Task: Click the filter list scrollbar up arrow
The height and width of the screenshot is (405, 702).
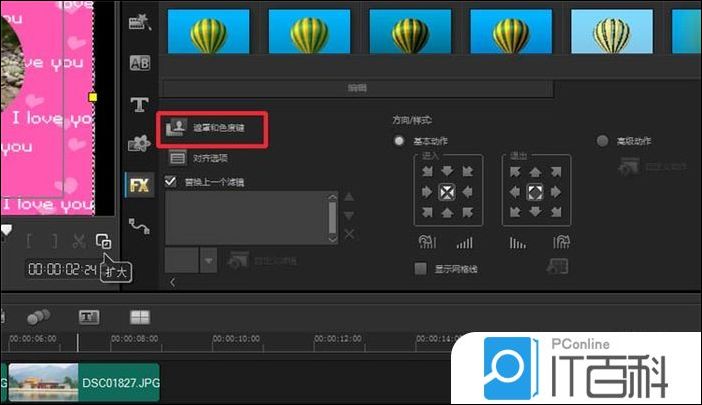Action: pos(332,197)
